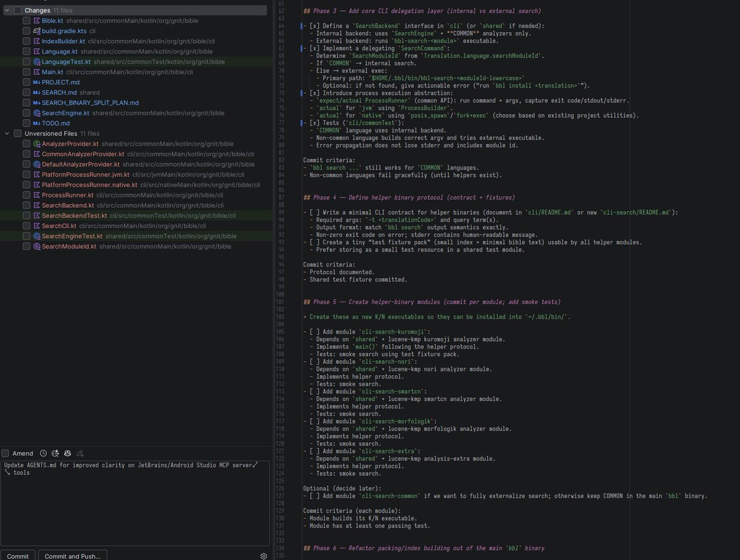Click the Kotlin icon of PlatformProcessRunner.jvm.kt
Image resolution: width=740 pixels, height=560 pixels.
[37, 175]
